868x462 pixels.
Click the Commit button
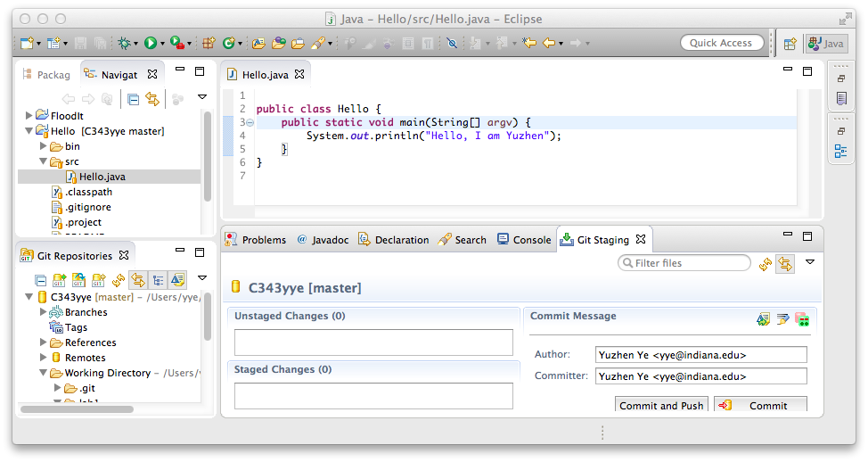click(x=760, y=405)
